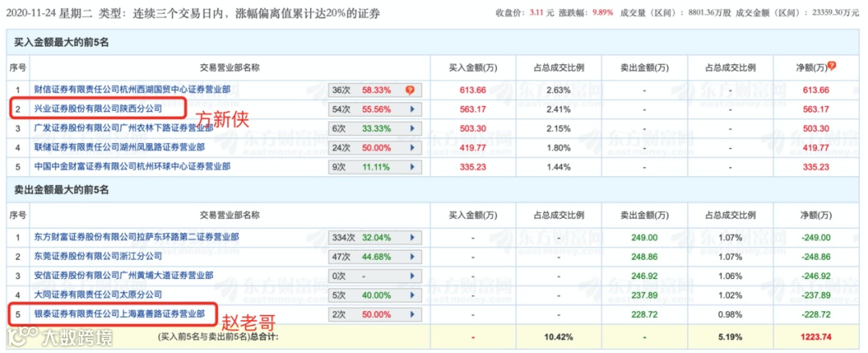
Task: Click the 成交金额 value 23359.30万元
Action: pos(833,11)
